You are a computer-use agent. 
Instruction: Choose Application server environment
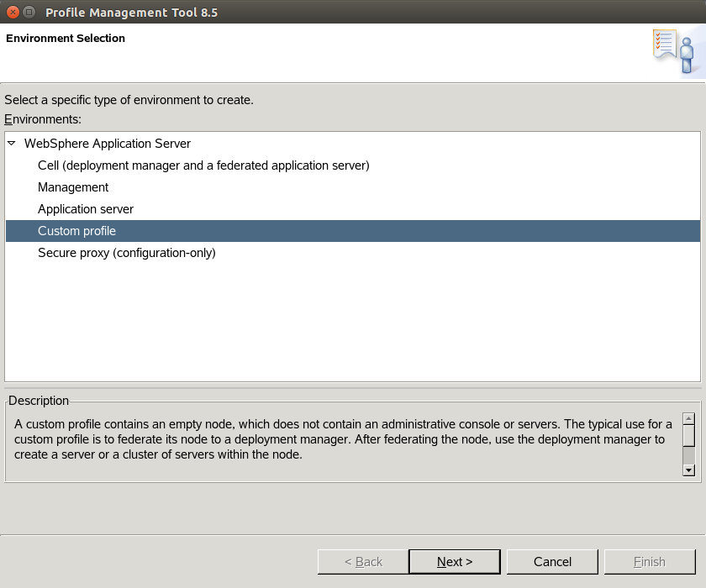click(86, 209)
